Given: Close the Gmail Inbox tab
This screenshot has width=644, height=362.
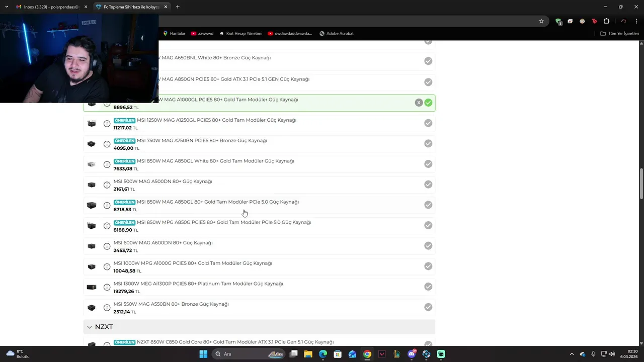Looking at the screenshot, I should click(x=86, y=7).
